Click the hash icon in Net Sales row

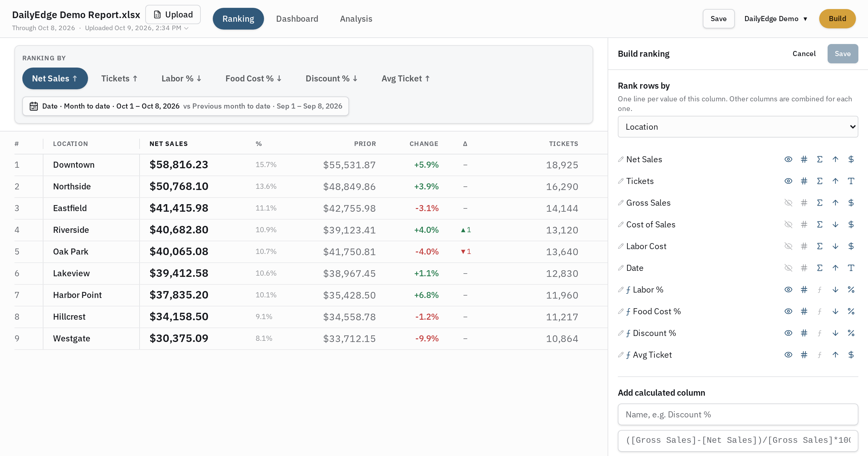pos(804,159)
